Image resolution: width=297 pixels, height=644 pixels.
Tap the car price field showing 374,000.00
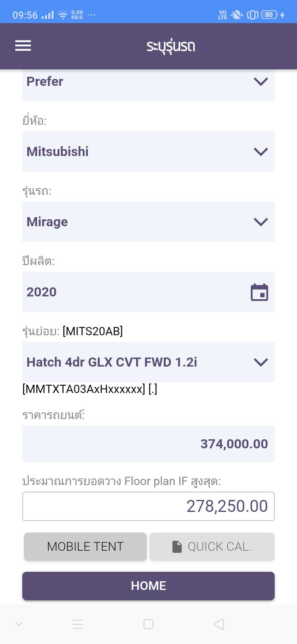click(148, 444)
